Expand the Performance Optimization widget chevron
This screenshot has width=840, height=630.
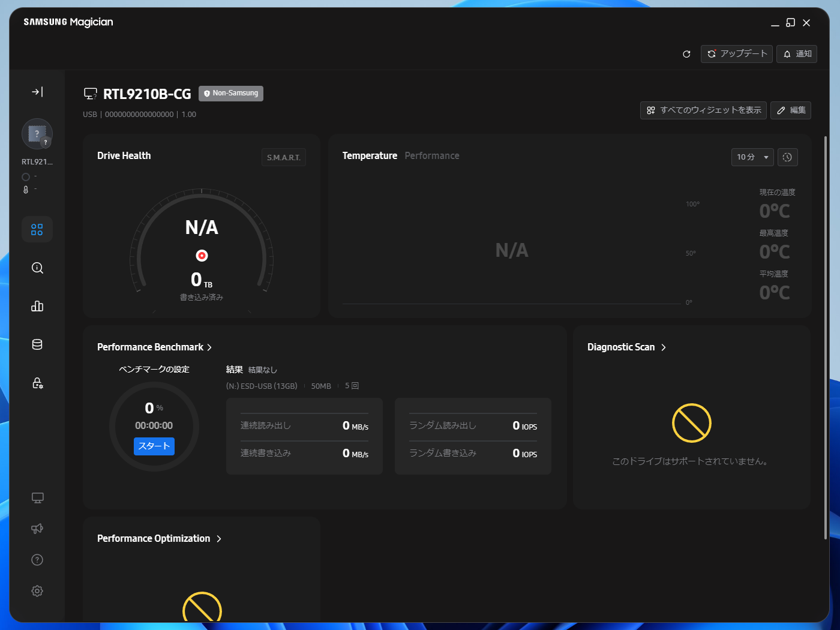(219, 539)
